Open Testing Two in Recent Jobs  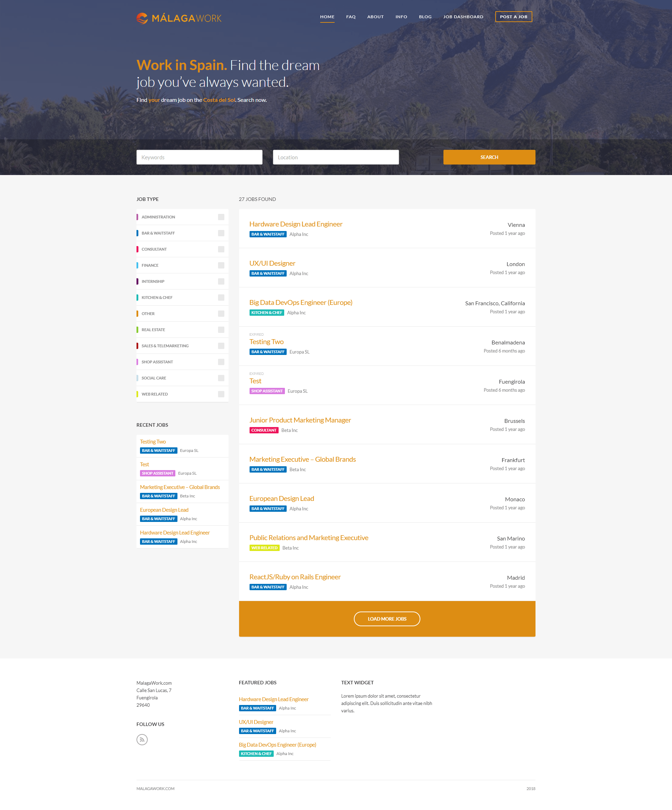pyautogui.click(x=153, y=442)
